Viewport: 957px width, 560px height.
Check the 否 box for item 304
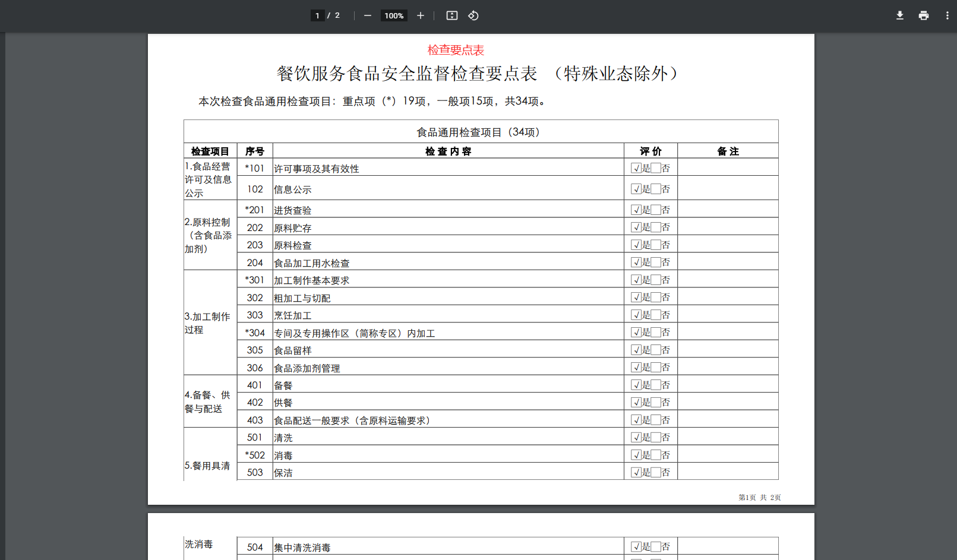(656, 333)
